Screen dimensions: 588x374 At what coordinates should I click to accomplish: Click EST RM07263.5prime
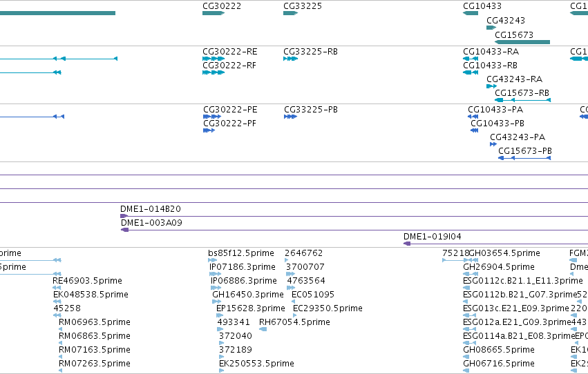click(95, 364)
